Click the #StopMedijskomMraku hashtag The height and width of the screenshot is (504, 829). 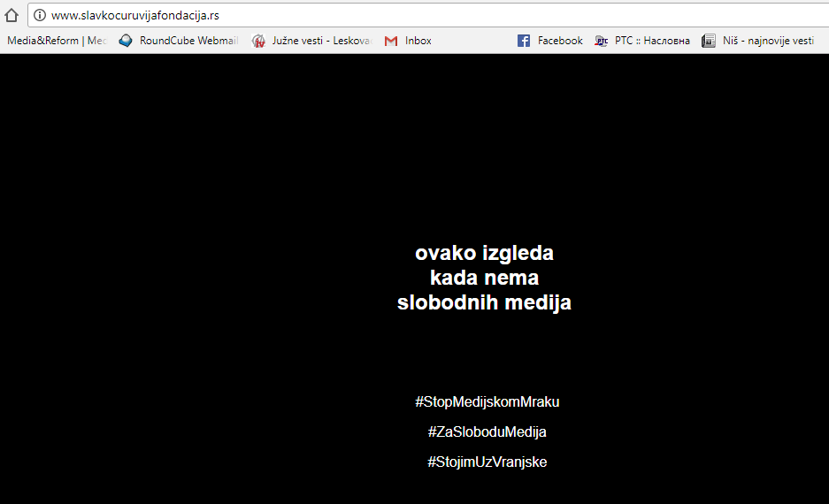487,402
